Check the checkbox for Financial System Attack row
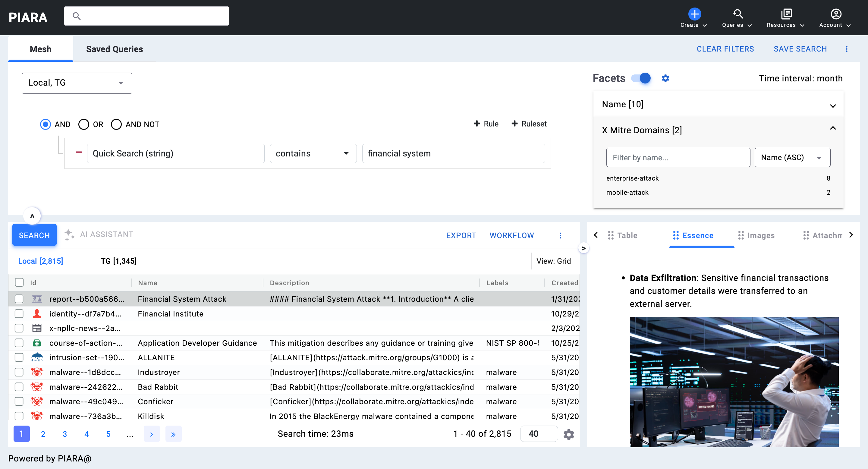This screenshot has height=469, width=868. pyautogui.click(x=19, y=299)
